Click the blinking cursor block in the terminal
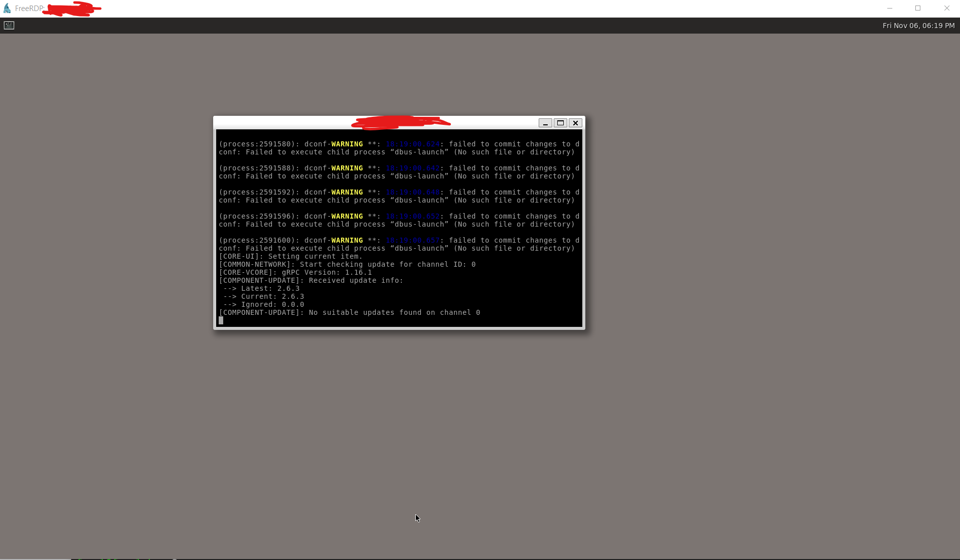Screen dimensions: 960x560 click(x=221, y=320)
